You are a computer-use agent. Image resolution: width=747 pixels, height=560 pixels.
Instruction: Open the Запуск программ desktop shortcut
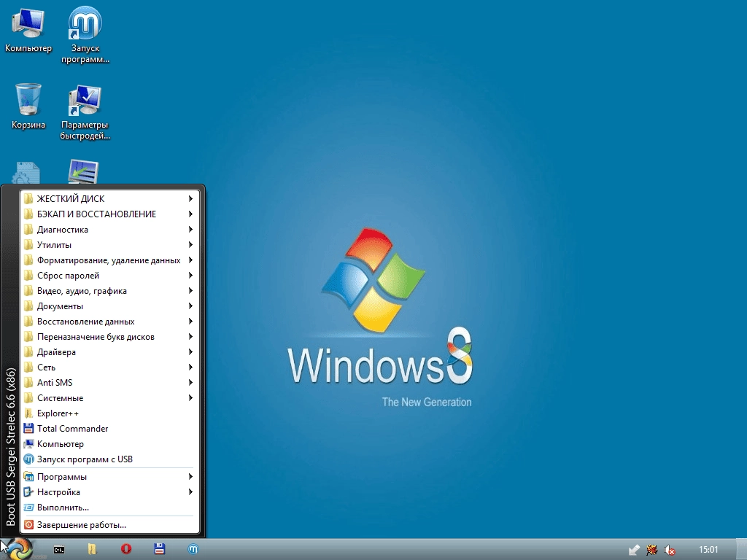85,35
